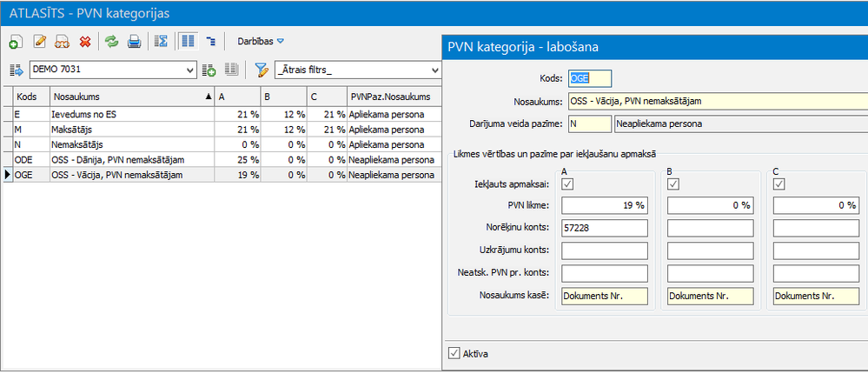Click the green refresh arrows icon

coord(111,41)
